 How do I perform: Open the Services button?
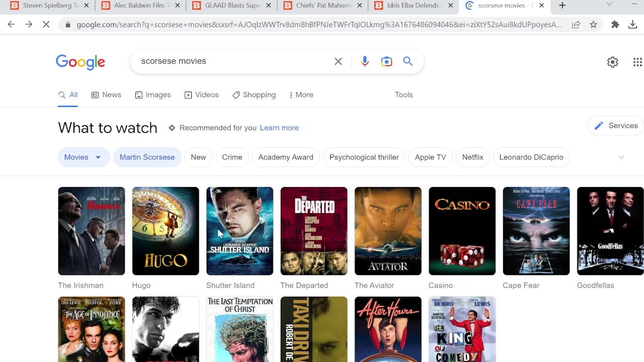616,126
